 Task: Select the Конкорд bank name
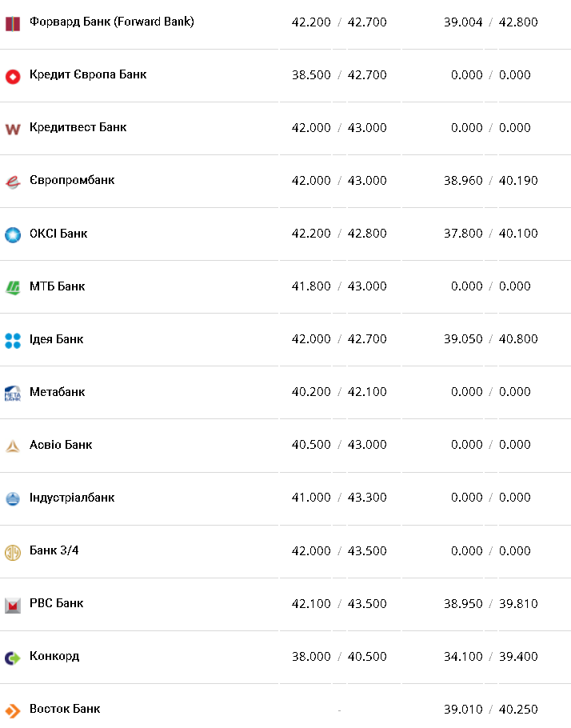pyautogui.click(x=54, y=656)
